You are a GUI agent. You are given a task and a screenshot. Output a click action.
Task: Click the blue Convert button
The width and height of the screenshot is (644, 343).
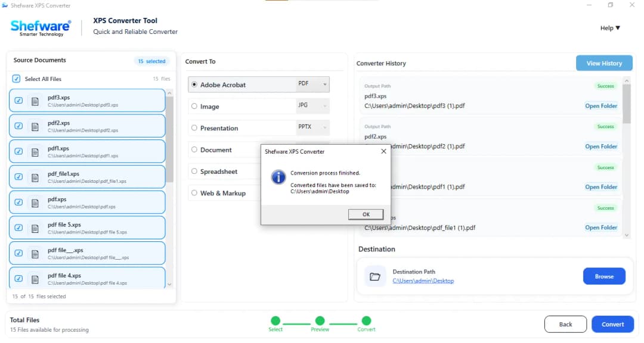612,325
